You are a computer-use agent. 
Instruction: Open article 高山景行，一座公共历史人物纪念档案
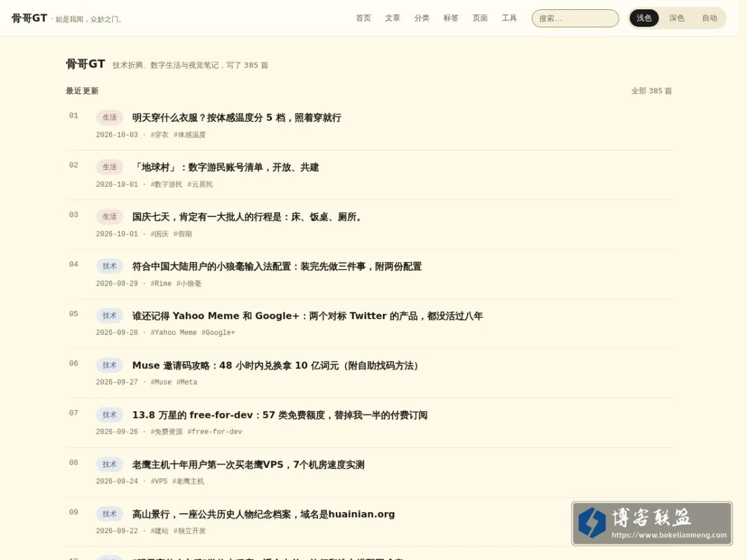pos(263,514)
